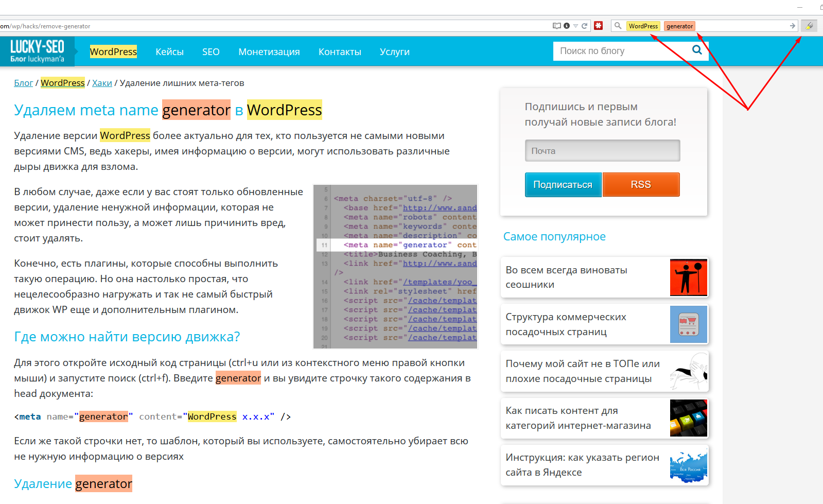Click the orange generator search token

pyautogui.click(x=679, y=26)
